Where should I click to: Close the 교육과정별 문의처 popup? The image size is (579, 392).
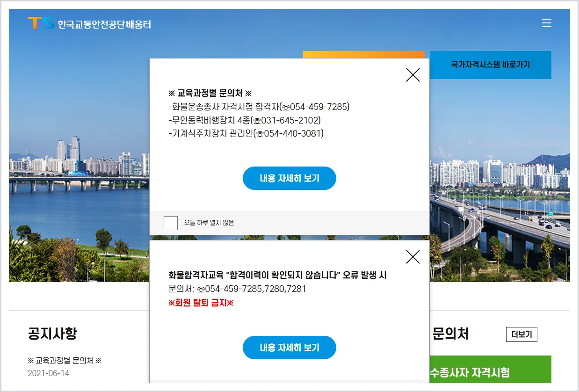click(413, 75)
